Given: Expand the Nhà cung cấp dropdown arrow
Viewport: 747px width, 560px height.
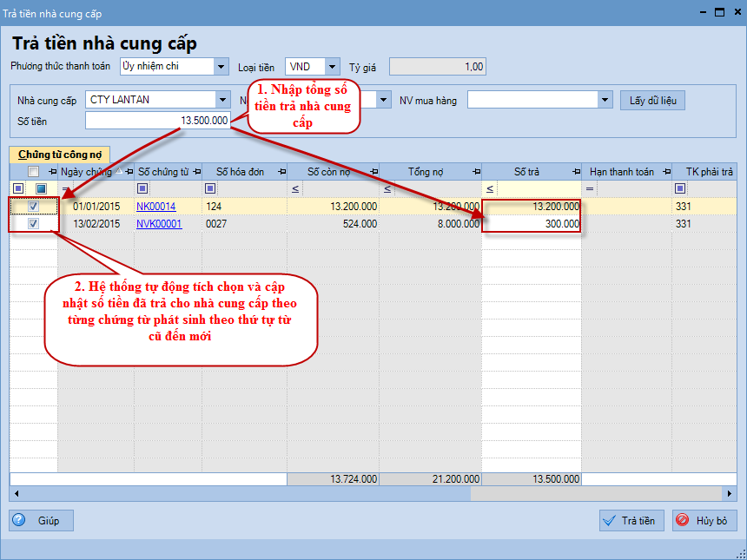Looking at the screenshot, I should (223, 100).
